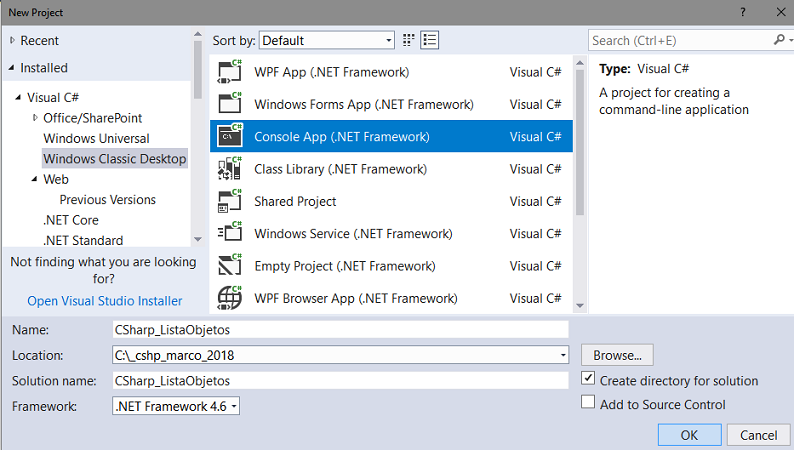Click 'WPF App (.NET Framework)' text
This screenshot has height=450, width=794.
[331, 72]
